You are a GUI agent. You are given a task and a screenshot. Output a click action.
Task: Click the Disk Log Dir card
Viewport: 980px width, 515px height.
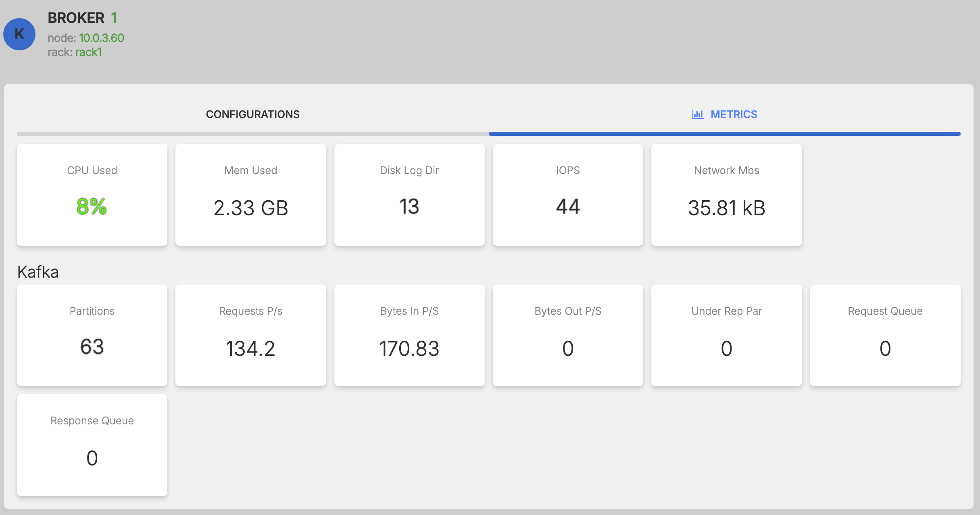point(409,195)
